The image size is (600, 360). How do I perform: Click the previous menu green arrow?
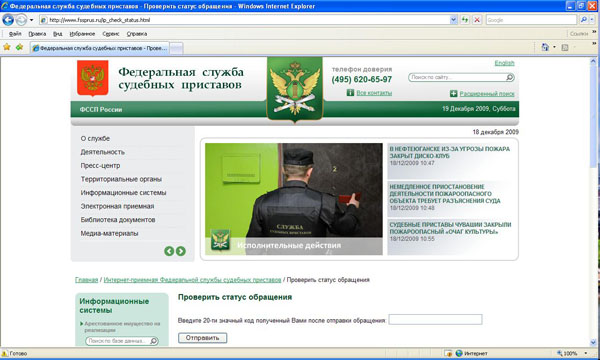pyautogui.click(x=169, y=251)
